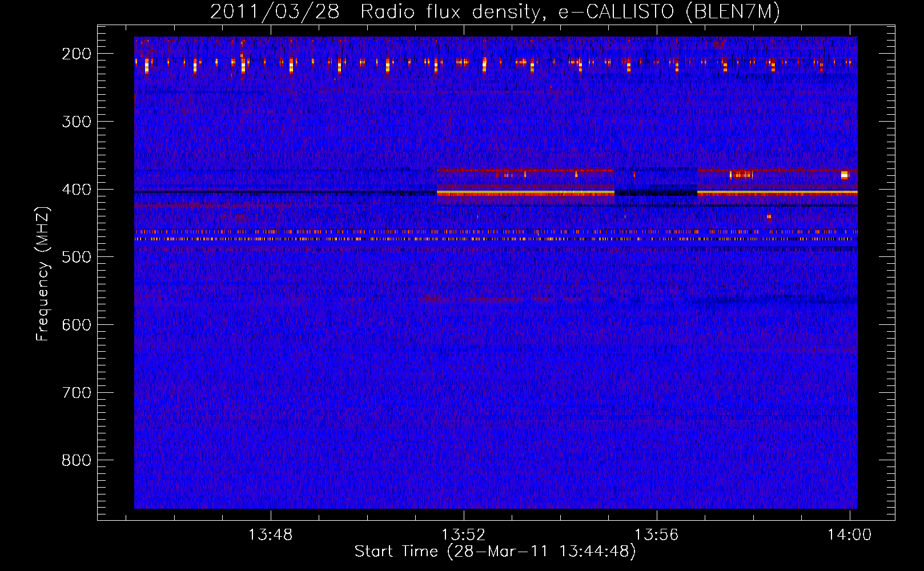924x571 pixels.
Task: Click the "Start Time (28-Mar-11 13:44:48)" label
Action: tap(495, 552)
